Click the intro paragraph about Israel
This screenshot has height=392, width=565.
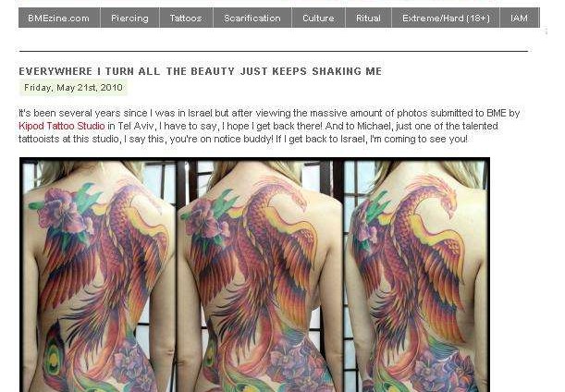click(269, 126)
